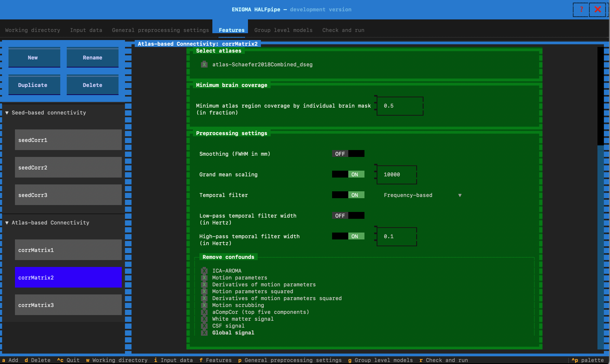Viewport: 610px width, 364px height.
Task: Click the New feature button
Action: pyautogui.click(x=34, y=57)
